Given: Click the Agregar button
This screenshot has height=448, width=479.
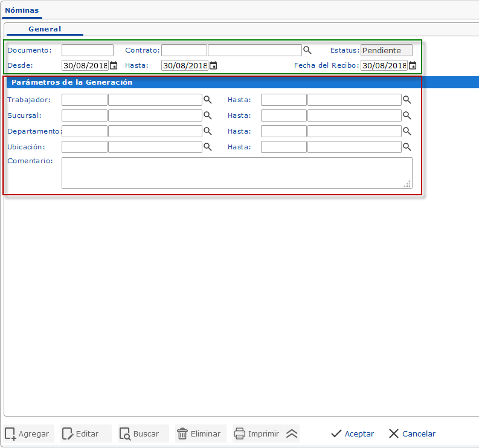Looking at the screenshot, I should click(28, 433).
